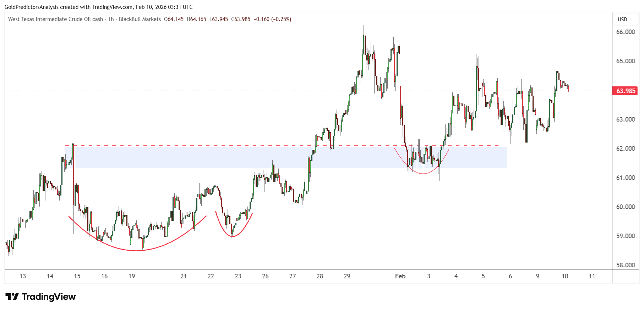Click date 11 on the time axis
This screenshot has width=644, height=310.
[592, 276]
